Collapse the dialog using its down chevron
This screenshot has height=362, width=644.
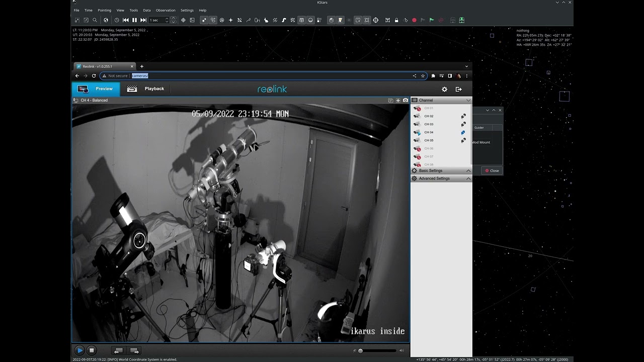coord(487,110)
